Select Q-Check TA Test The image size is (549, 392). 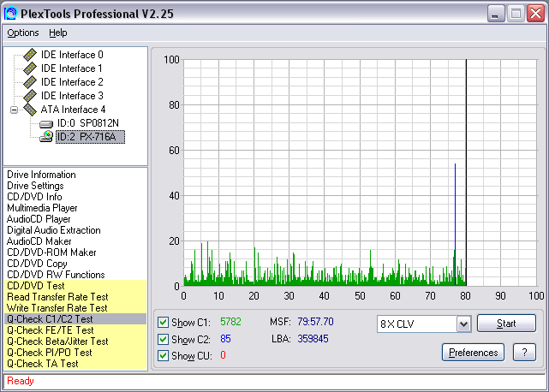pyautogui.click(x=75, y=364)
